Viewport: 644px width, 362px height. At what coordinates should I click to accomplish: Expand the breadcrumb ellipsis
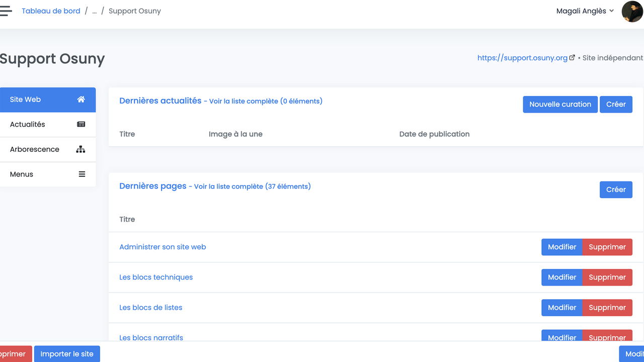coord(95,11)
